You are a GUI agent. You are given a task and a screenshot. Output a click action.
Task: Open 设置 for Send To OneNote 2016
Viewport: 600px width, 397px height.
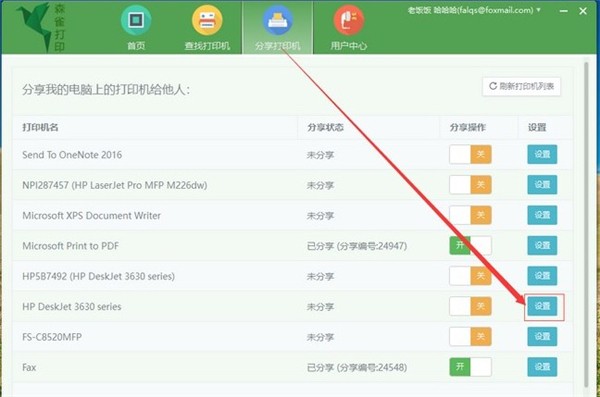tap(542, 155)
